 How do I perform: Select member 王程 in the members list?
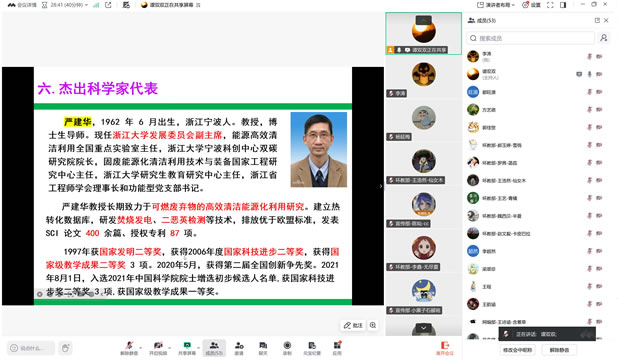(x=536, y=286)
